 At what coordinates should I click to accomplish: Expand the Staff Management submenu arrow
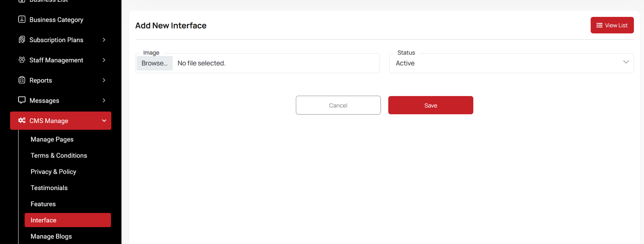(x=104, y=60)
